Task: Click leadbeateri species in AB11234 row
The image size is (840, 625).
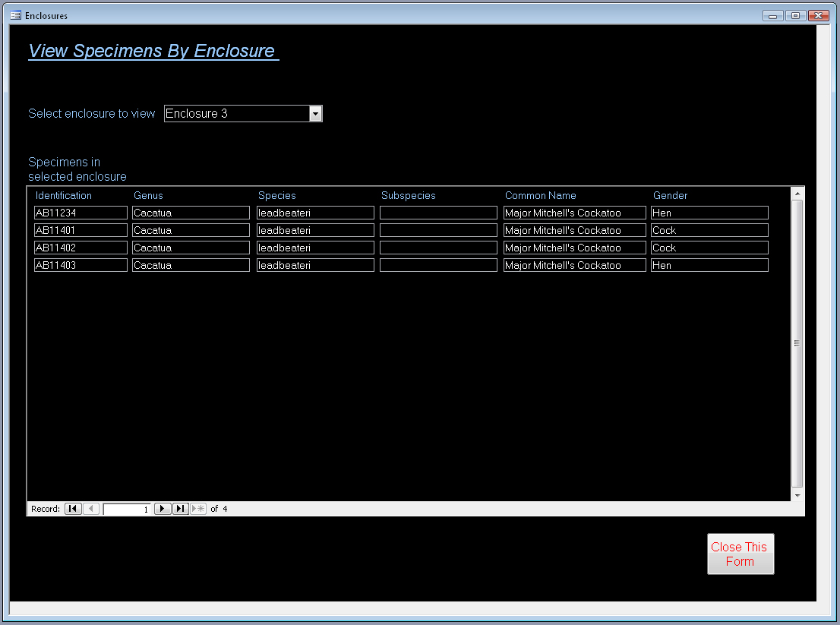Action: point(315,213)
